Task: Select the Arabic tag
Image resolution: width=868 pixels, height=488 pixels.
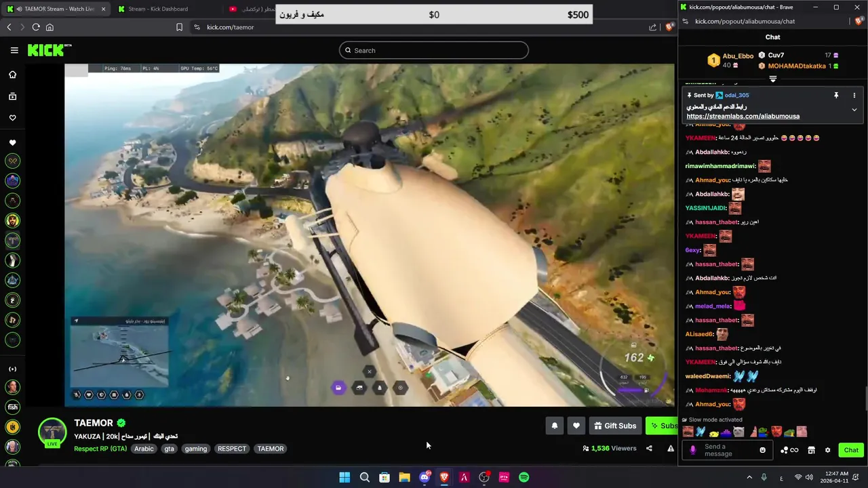Action: pyautogui.click(x=144, y=449)
